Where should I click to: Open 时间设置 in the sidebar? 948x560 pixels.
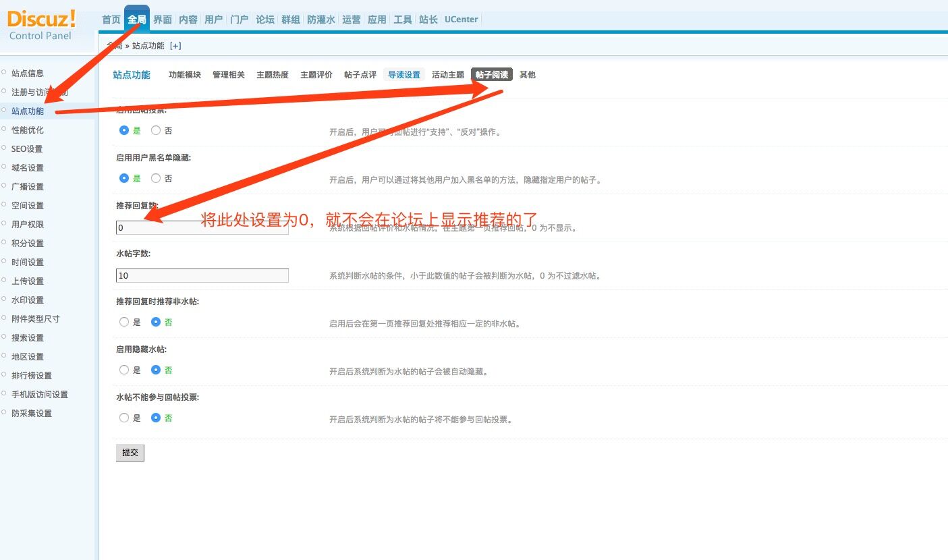tap(28, 262)
